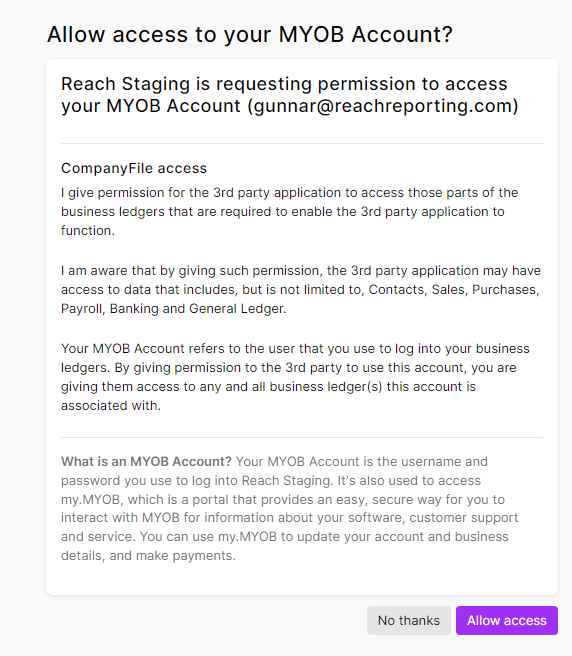Screen dimensions: 572x656
Task: Click the 'details, and make payments.' line
Action: click(x=149, y=556)
